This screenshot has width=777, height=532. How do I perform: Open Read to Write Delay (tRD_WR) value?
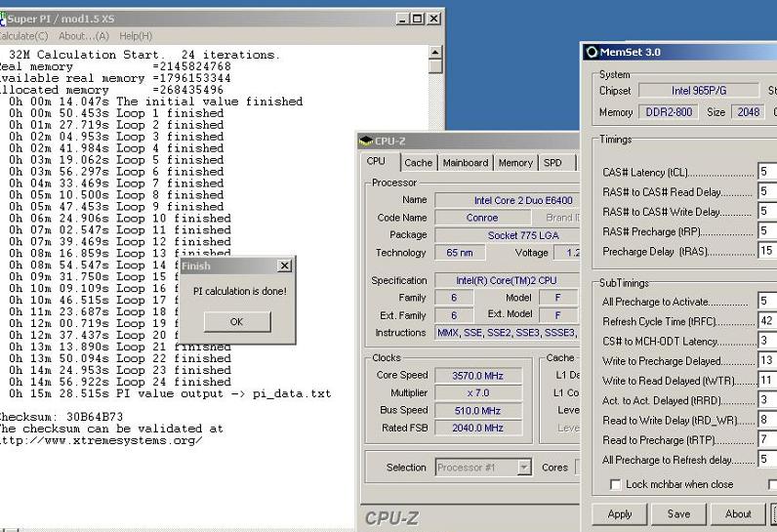click(767, 420)
